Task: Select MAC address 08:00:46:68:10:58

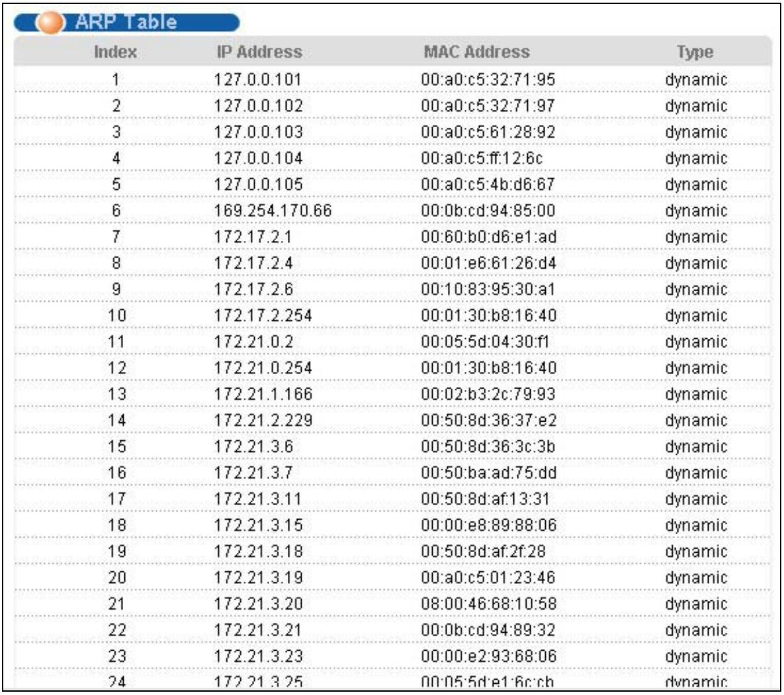Action: pyautogui.click(x=488, y=604)
